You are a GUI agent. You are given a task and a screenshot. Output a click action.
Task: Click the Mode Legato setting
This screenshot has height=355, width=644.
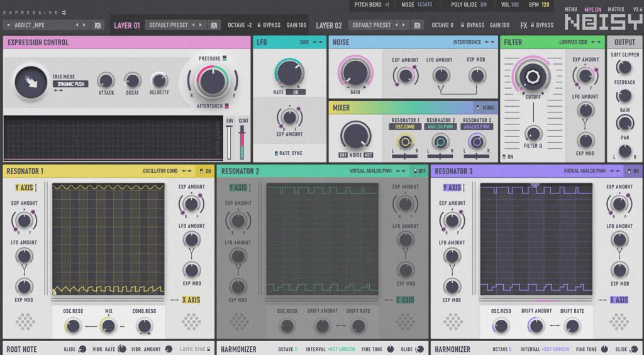(417, 4)
